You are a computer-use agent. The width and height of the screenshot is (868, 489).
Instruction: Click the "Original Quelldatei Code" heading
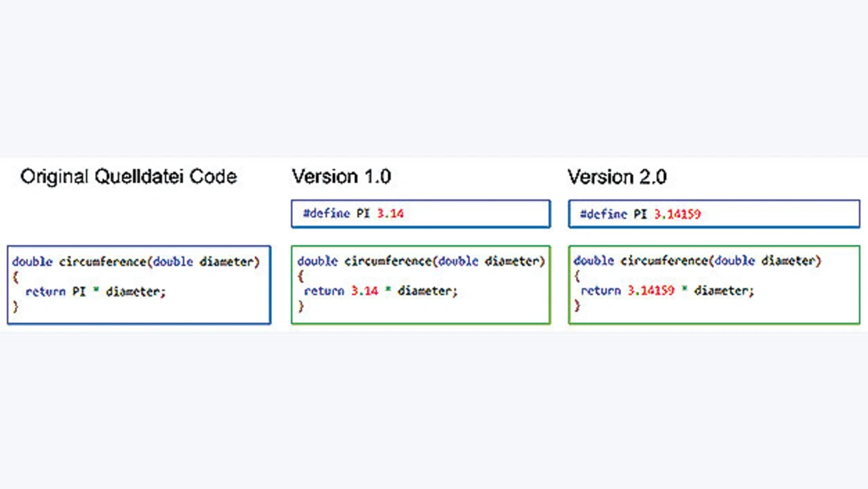click(128, 177)
